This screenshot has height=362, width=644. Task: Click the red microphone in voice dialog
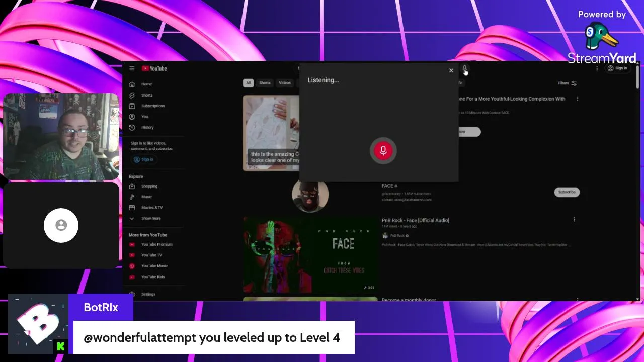pyautogui.click(x=383, y=151)
